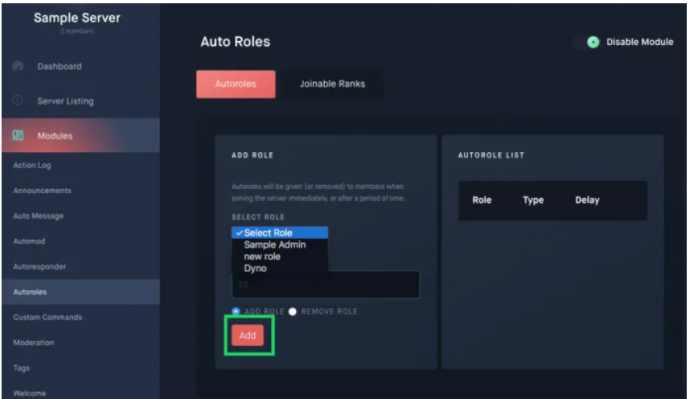Switch to the Autoroles tab
This screenshot has width=690, height=399.
(x=236, y=84)
